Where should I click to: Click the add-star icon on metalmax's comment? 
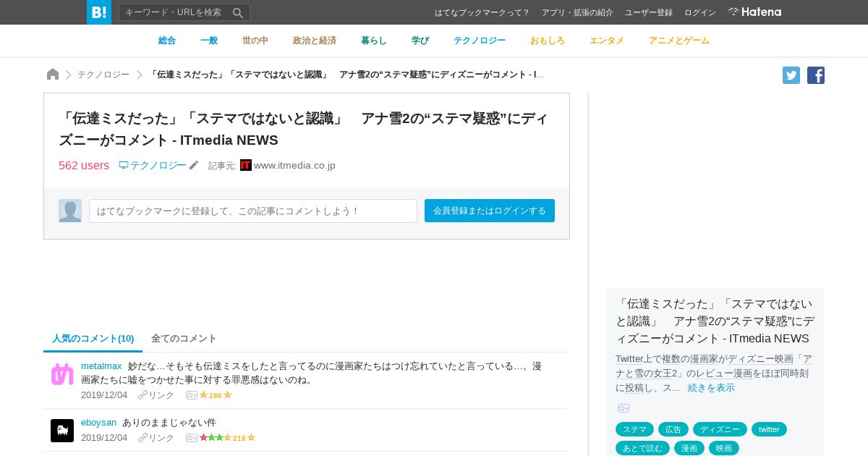pyautogui.click(x=192, y=395)
